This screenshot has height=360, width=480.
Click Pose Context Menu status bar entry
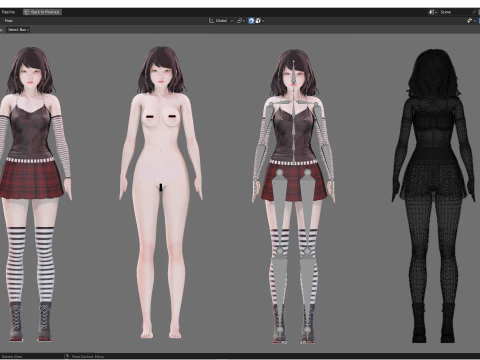tap(88, 356)
